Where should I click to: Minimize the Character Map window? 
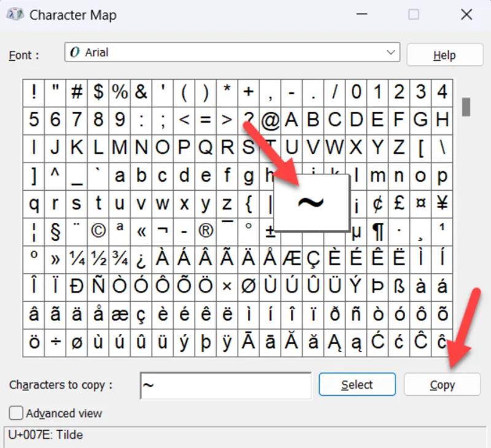[x=361, y=14]
